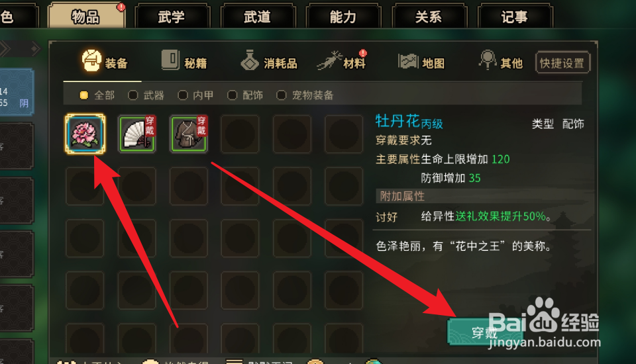Click the 快捷设置 quick settings button
Image resolution: width=636 pixels, height=364 pixels.
click(562, 63)
